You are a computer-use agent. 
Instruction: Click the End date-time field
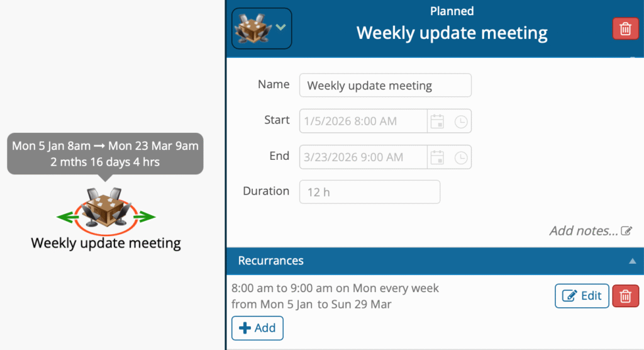click(363, 157)
